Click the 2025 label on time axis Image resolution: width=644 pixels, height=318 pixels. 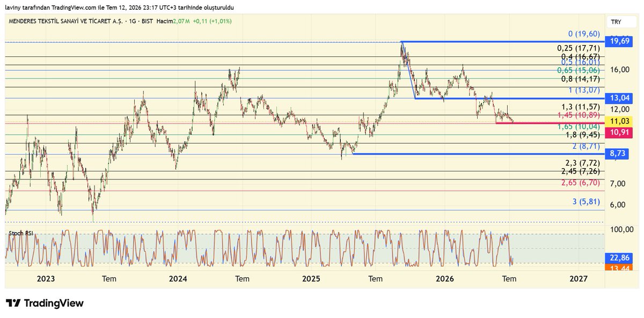pyautogui.click(x=311, y=279)
